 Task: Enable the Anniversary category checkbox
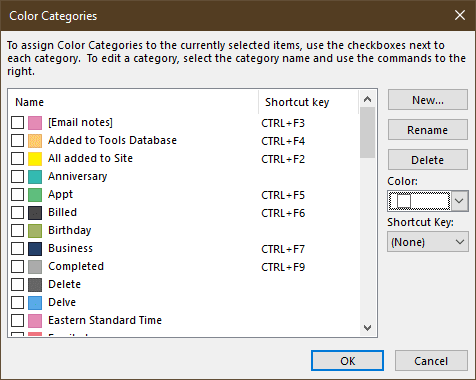click(17, 177)
